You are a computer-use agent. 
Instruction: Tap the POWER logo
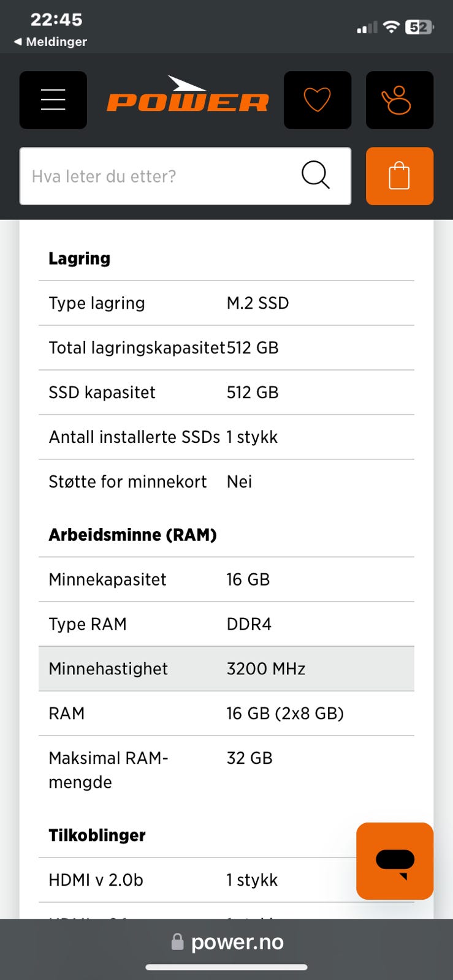pyautogui.click(x=188, y=98)
